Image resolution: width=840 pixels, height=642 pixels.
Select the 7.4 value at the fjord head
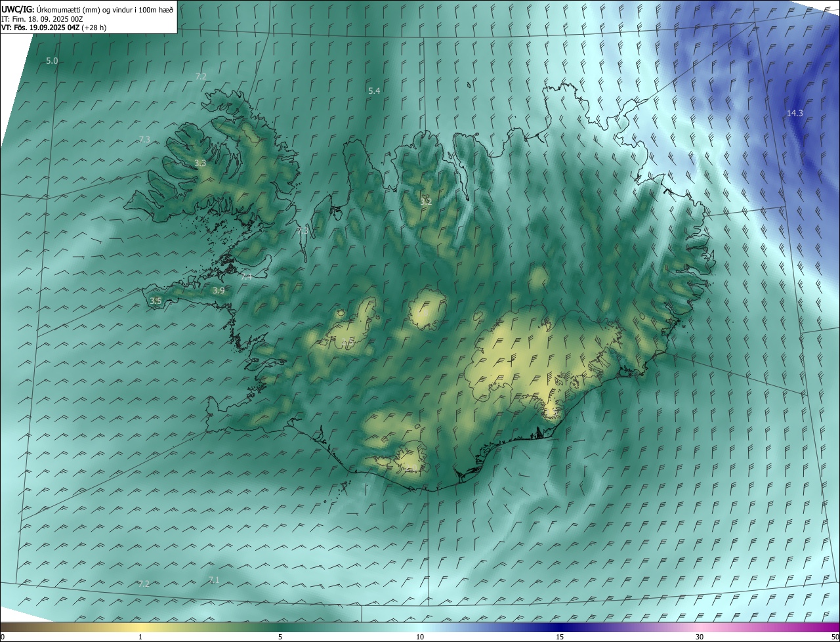tap(245, 277)
